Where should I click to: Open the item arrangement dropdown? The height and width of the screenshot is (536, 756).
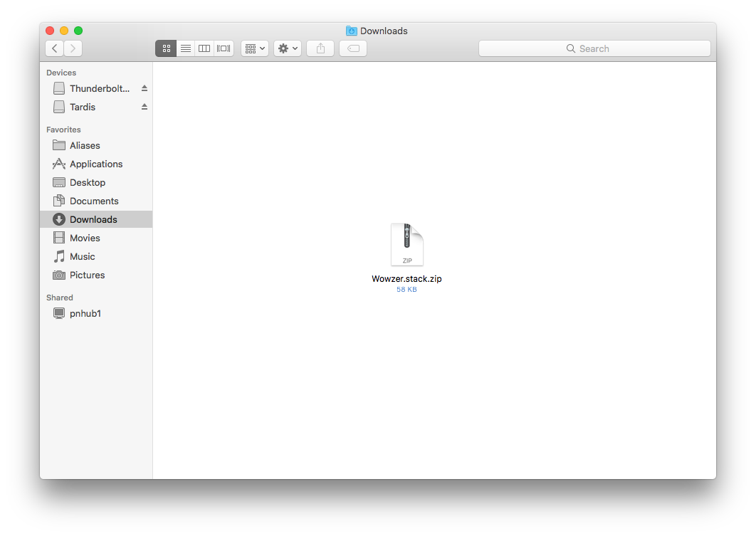tap(255, 48)
